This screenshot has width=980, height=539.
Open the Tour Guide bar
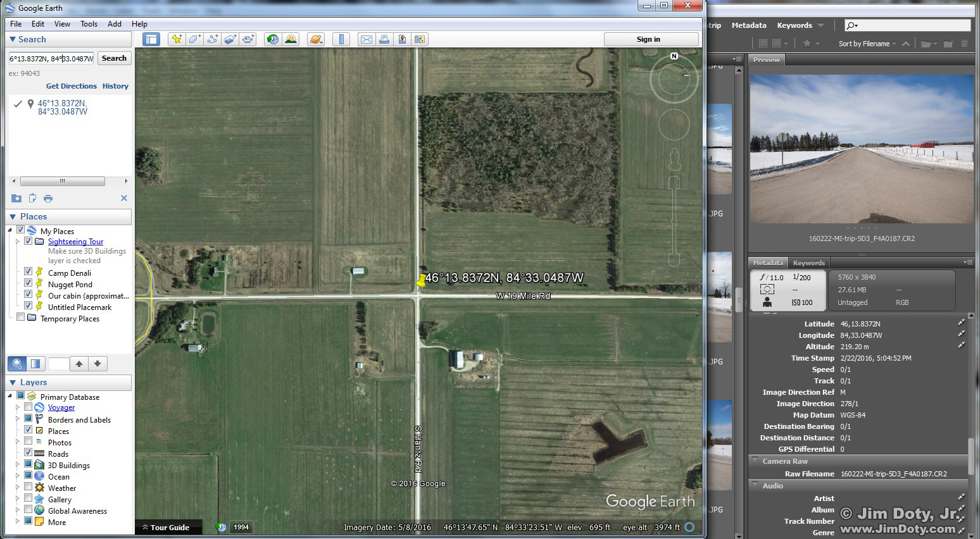[168, 527]
